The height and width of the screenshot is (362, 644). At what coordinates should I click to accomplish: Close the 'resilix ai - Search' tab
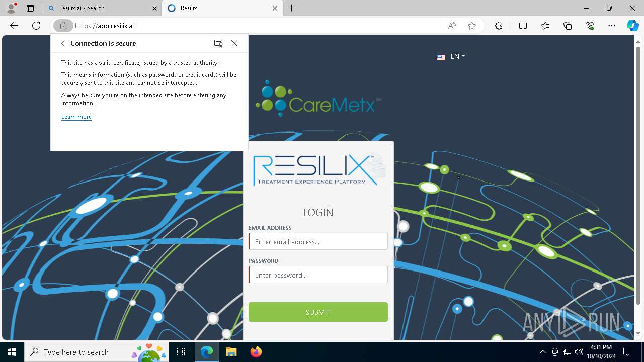coord(154,8)
